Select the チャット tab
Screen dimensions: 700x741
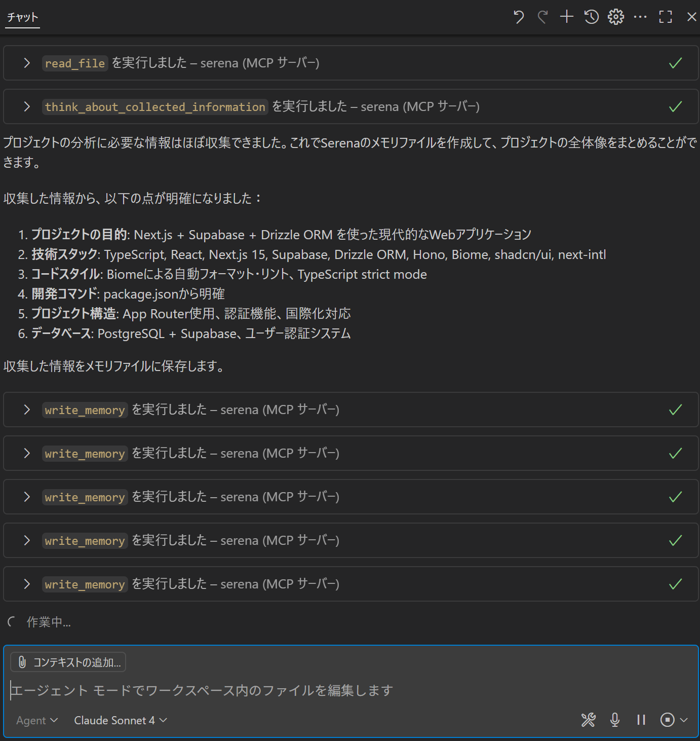[22, 17]
